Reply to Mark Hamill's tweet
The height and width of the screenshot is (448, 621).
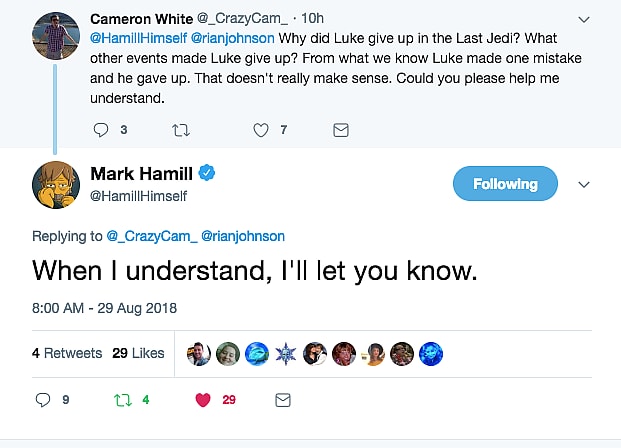(x=42, y=400)
